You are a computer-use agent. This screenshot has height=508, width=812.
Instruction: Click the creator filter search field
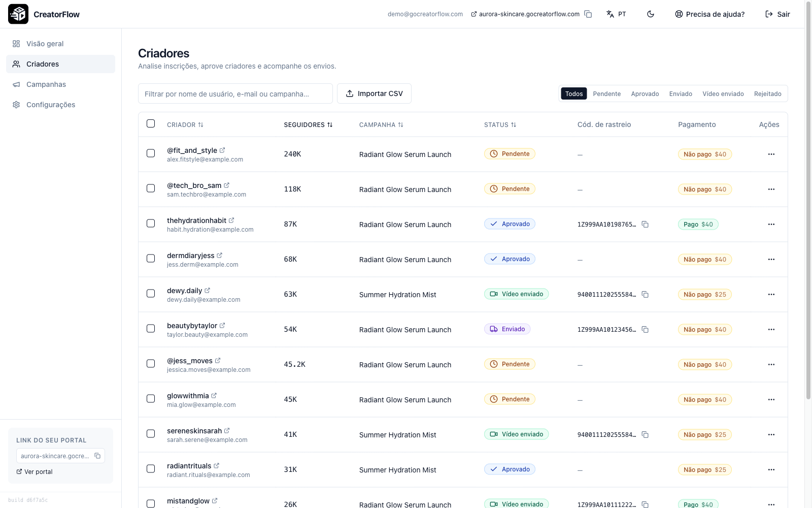235,93
